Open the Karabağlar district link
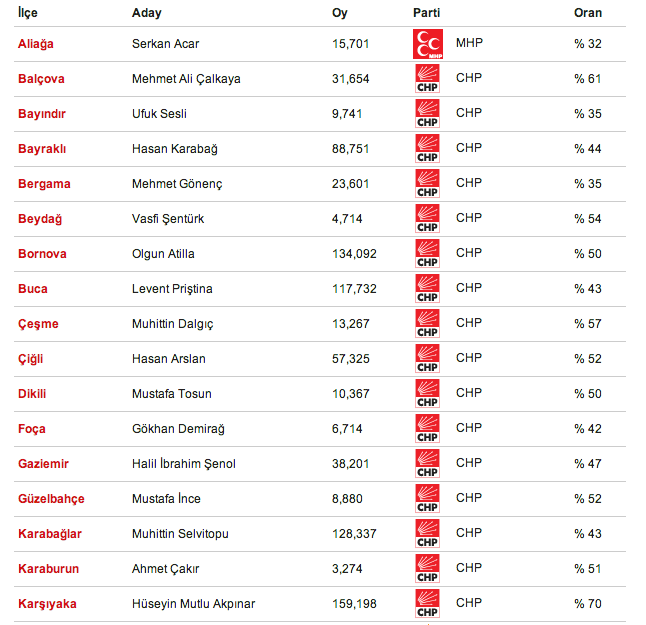This screenshot has height=625, width=646. click(50, 534)
